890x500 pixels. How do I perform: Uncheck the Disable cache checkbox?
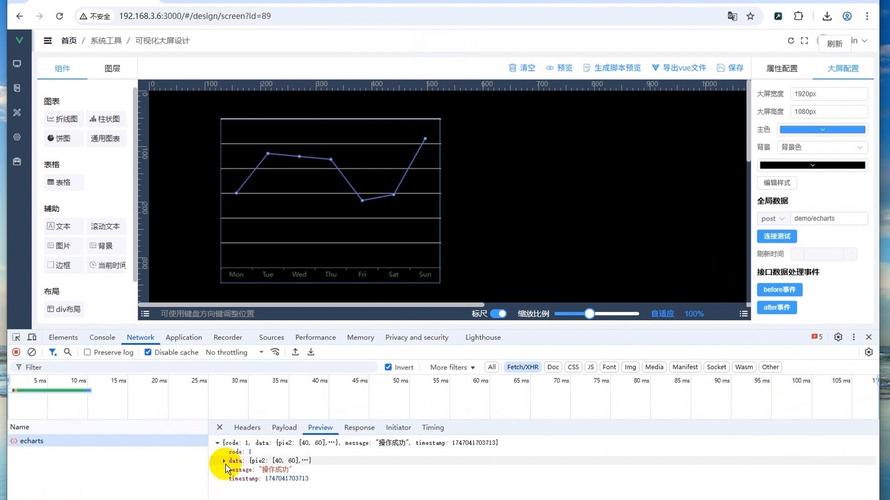(148, 352)
